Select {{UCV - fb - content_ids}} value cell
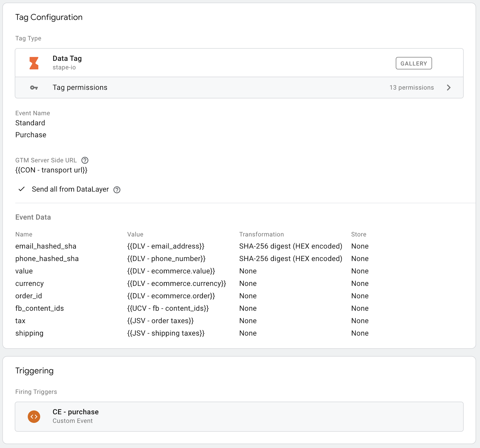The image size is (480, 448). tap(168, 308)
